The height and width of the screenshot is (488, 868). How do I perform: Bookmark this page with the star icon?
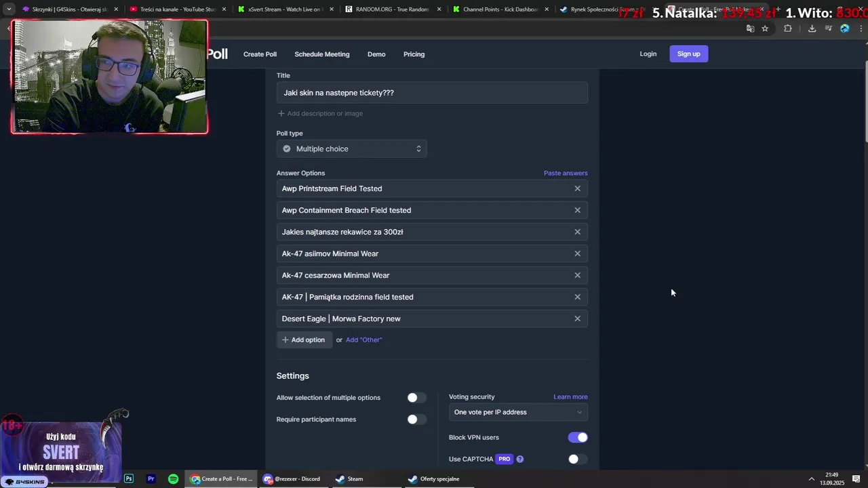click(x=765, y=28)
